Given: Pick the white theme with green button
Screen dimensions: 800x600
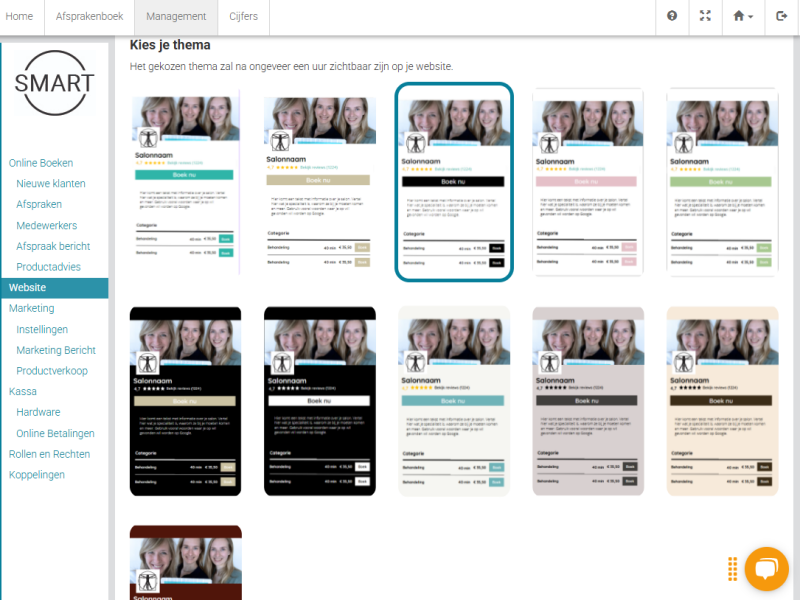Looking at the screenshot, I should click(x=722, y=182).
